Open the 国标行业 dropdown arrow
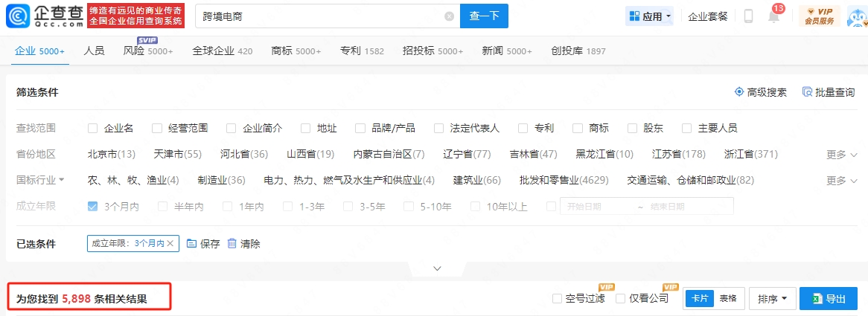 [62, 179]
